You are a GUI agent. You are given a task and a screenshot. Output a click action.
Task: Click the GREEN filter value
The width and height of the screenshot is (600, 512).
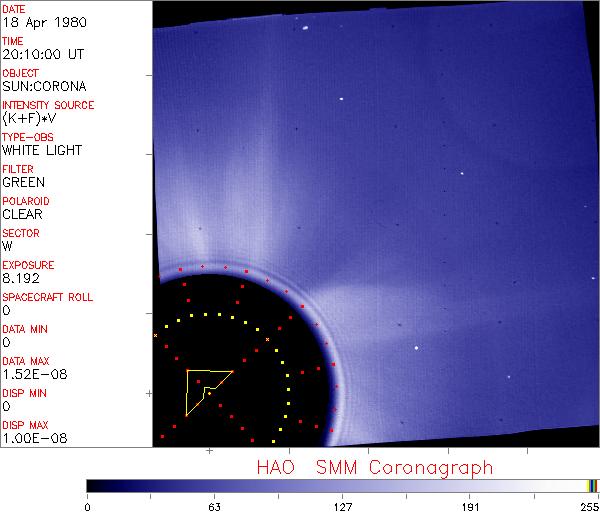pyautogui.click(x=23, y=182)
